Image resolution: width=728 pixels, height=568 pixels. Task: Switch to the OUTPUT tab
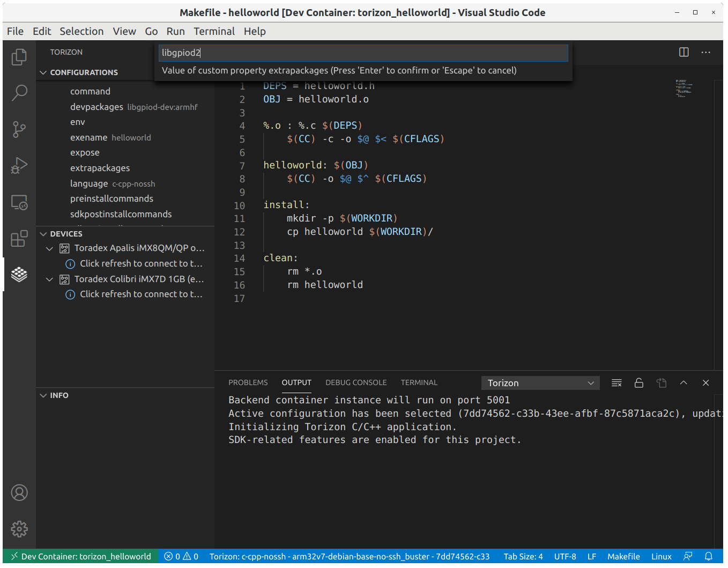[x=296, y=382]
